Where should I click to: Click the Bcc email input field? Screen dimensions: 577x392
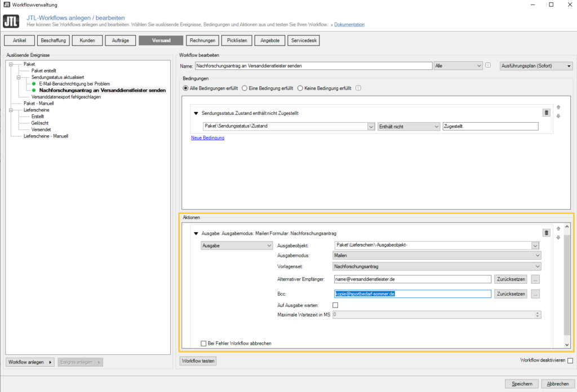pos(412,293)
